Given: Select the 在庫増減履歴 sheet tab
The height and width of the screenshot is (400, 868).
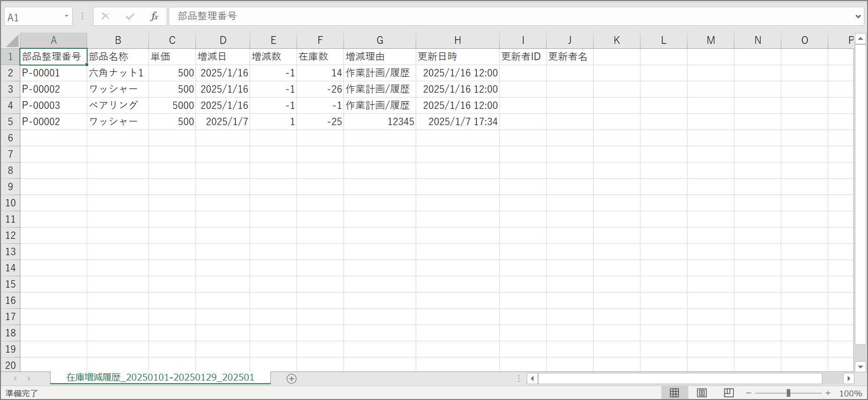Looking at the screenshot, I should point(160,378).
